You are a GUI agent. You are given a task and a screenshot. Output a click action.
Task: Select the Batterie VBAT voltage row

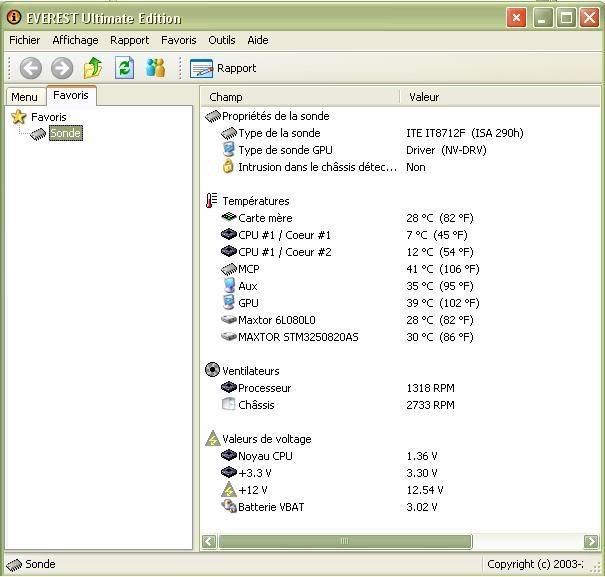[x=270, y=507]
